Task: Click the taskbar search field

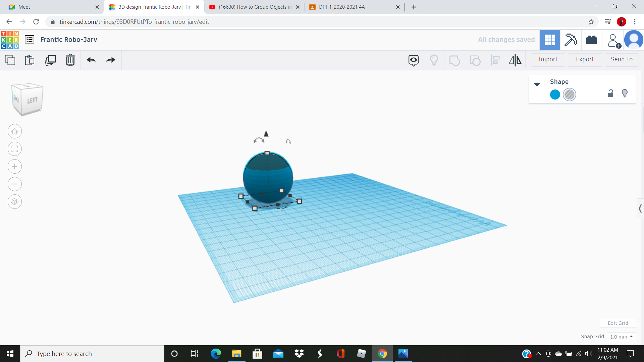Action: tap(92, 353)
